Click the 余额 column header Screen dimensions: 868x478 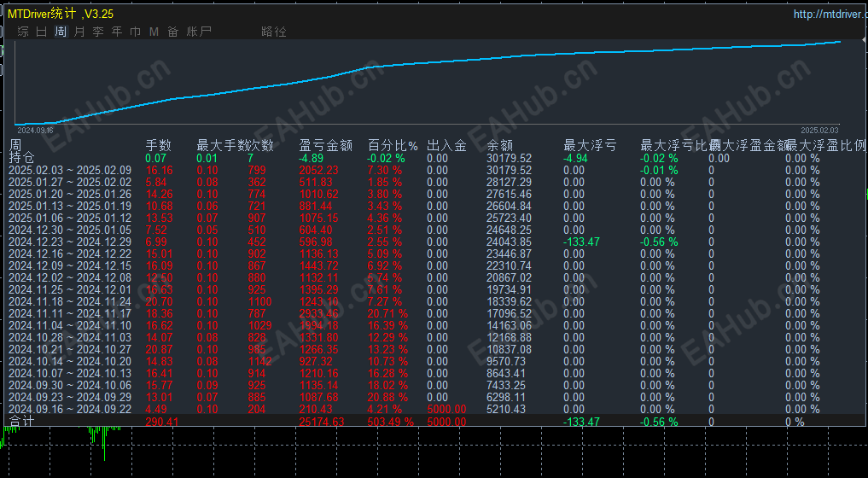point(500,146)
